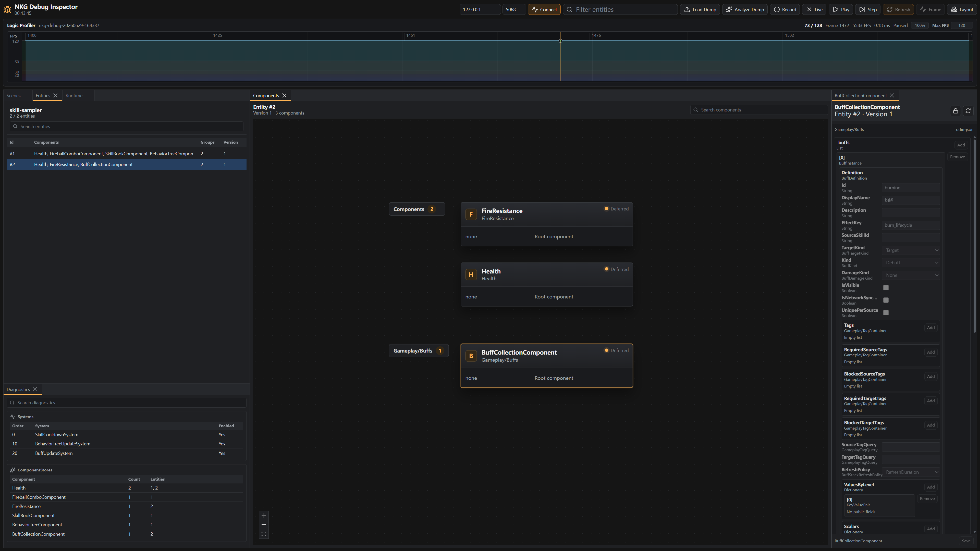Viewport: 980px width, 551px height.
Task: Add an entry to Scalars dictionary
Action: [x=930, y=529]
